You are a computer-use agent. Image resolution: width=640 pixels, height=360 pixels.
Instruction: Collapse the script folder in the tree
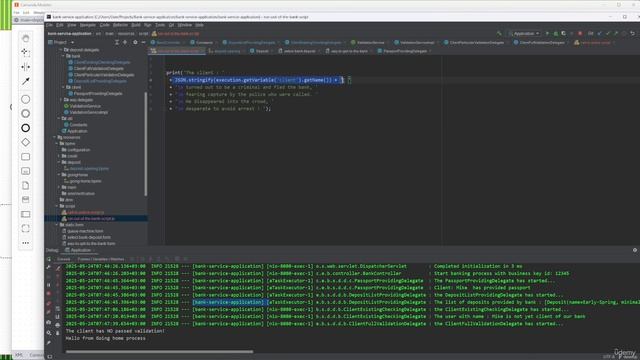click(x=57, y=206)
